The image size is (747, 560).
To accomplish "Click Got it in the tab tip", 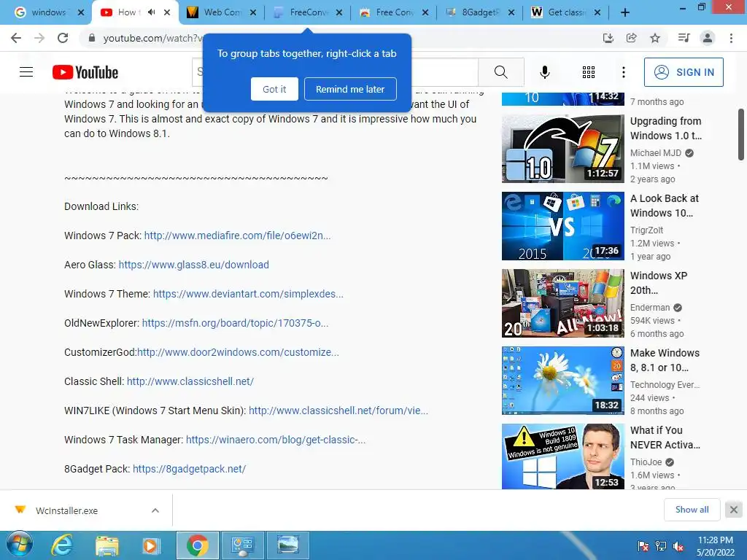I will coord(274,89).
